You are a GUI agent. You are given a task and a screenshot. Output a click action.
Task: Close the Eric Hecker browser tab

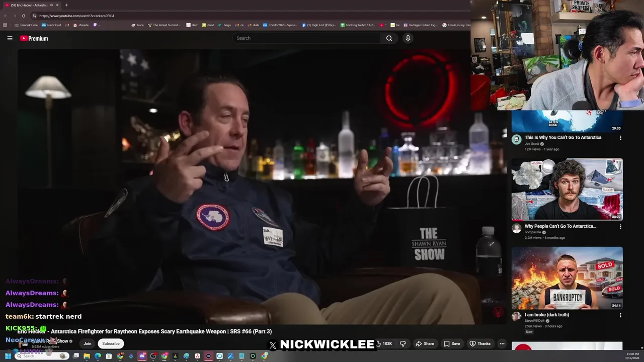(x=57, y=5)
